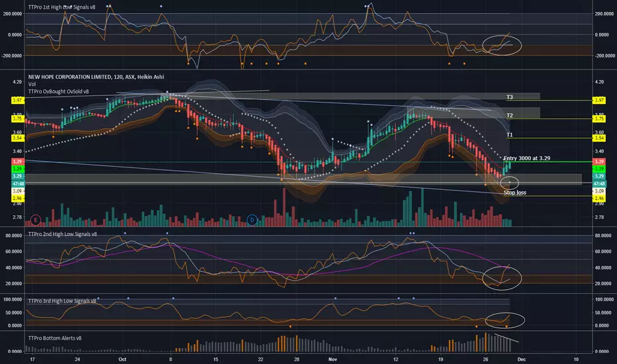Click the Entry 3000 at 3.29 order line label
This screenshot has height=364, width=617.
tap(527, 158)
